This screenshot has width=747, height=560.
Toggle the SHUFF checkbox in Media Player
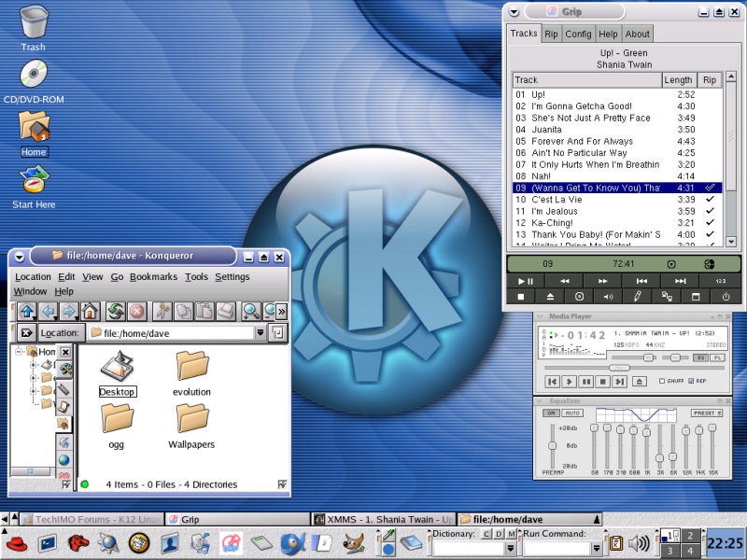662,381
